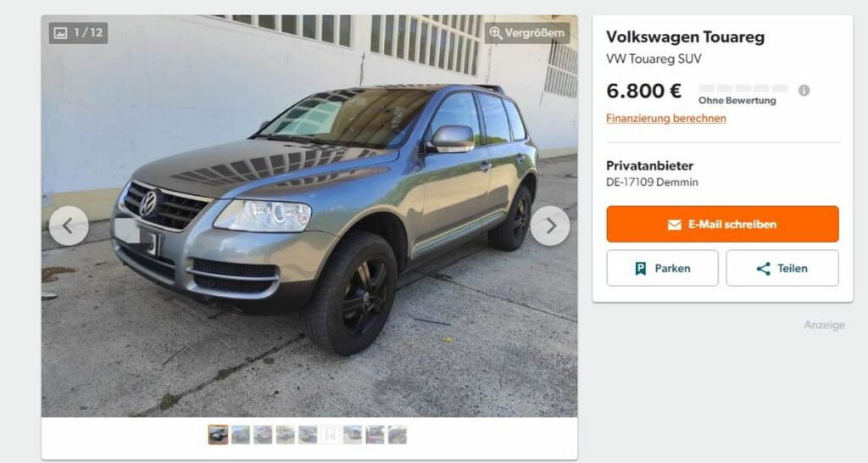
Task: Select the second photo thumbnail
Action: 240,435
